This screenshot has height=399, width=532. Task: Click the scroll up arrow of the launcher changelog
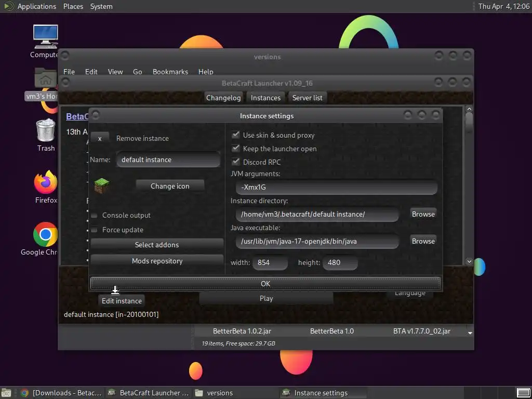tap(469, 109)
